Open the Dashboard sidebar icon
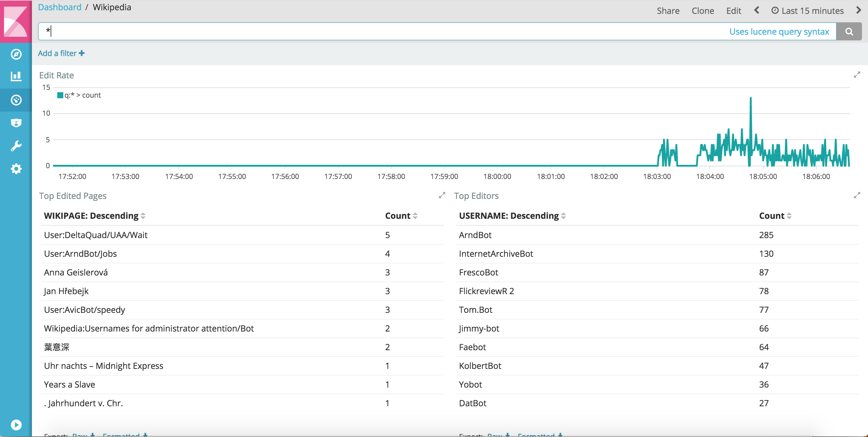868x437 pixels. click(16, 100)
